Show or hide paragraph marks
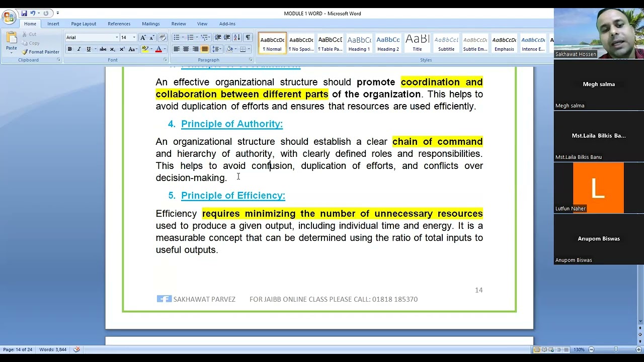Image resolution: width=644 pixels, height=362 pixels. click(248, 38)
